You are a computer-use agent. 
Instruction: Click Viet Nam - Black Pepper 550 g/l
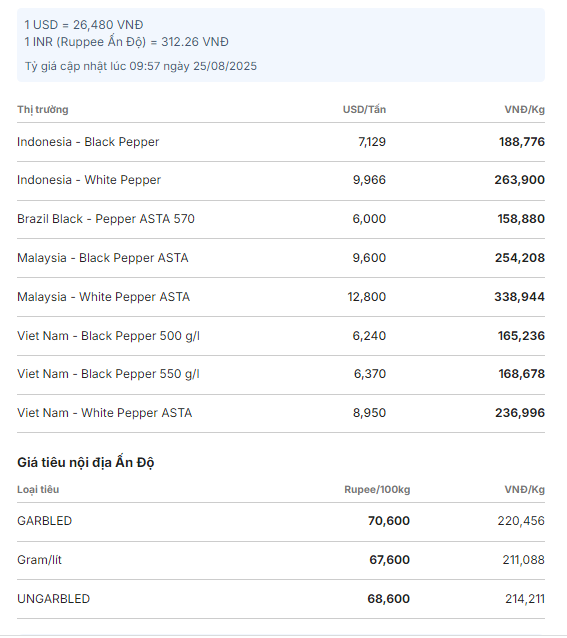click(x=108, y=374)
